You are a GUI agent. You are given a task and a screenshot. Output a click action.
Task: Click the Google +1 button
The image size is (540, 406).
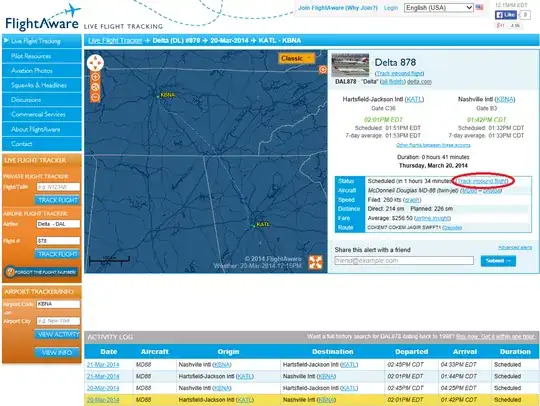pos(500,25)
